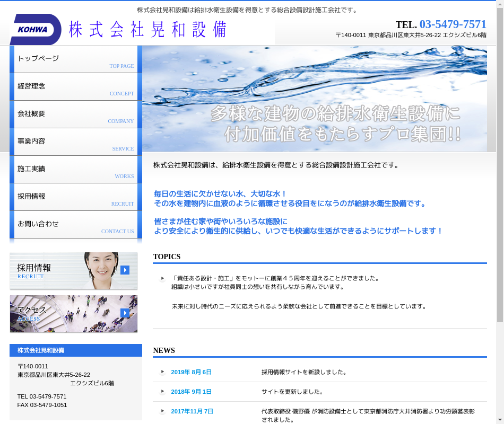Click the water splash hero banner
Viewport: 504px width, 424px height.
point(314,98)
